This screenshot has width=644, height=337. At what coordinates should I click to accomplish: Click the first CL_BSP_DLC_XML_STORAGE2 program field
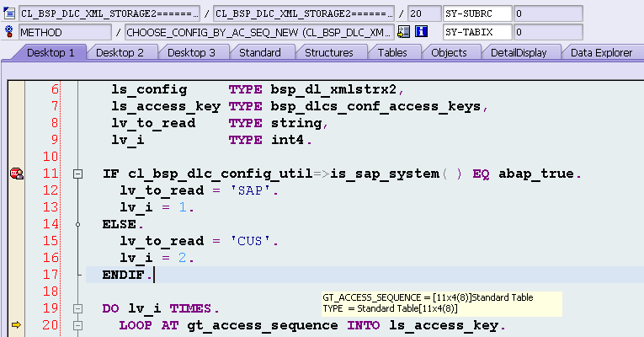109,13
